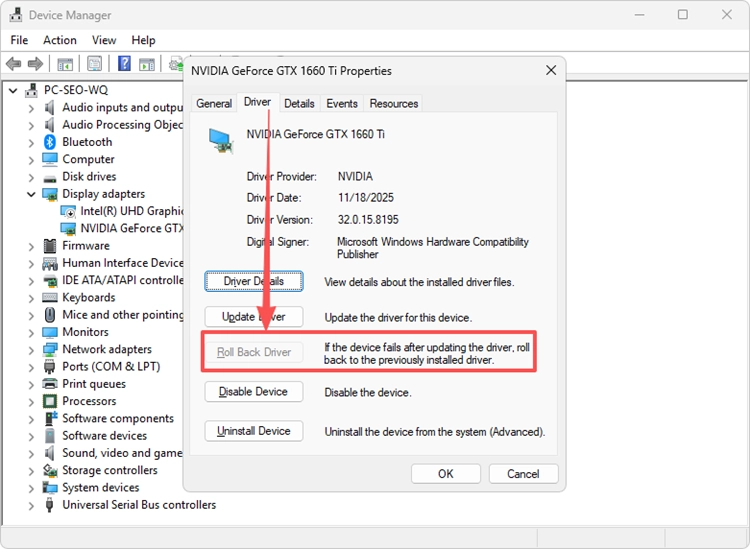Expand the Network adapters node chevron
This screenshot has width=750, height=549.
pos(31,350)
